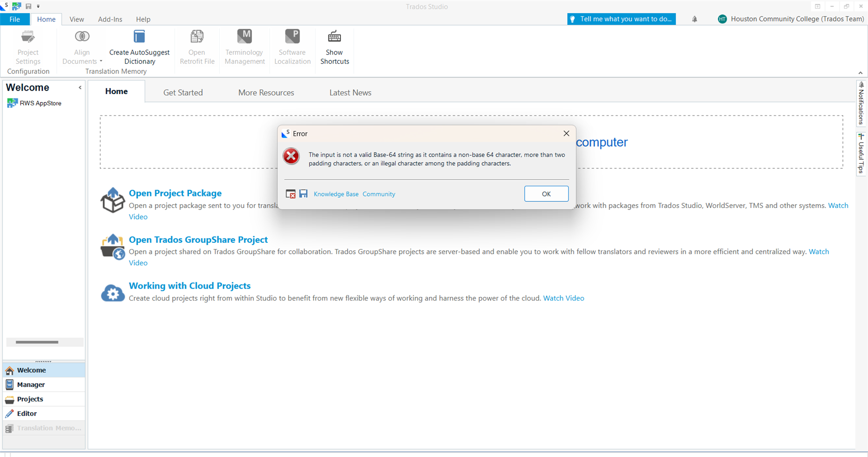This screenshot has width=868, height=457.
Task: Open the Terminology Management tool
Action: point(244,46)
